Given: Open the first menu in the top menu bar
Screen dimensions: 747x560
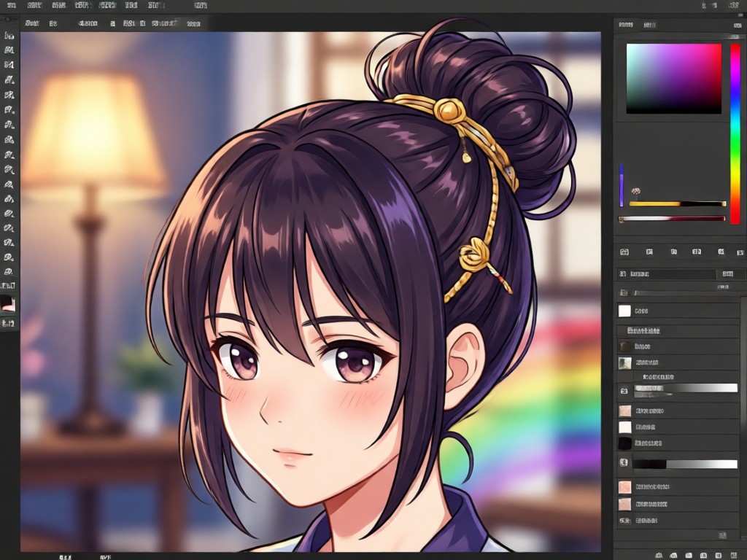Looking at the screenshot, I should (10, 6).
